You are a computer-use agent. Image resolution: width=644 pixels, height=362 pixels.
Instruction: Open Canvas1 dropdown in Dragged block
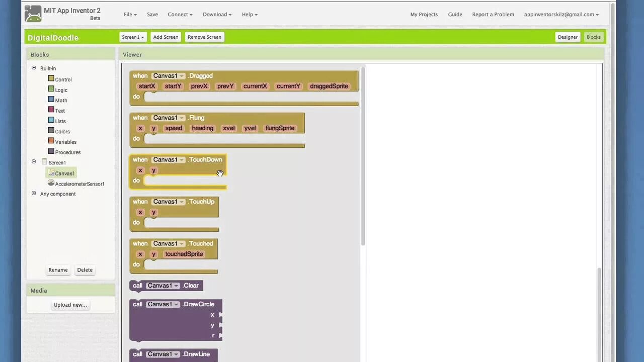(x=169, y=76)
